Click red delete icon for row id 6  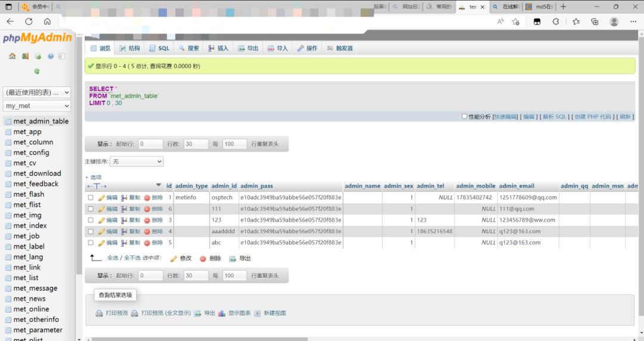tap(147, 209)
